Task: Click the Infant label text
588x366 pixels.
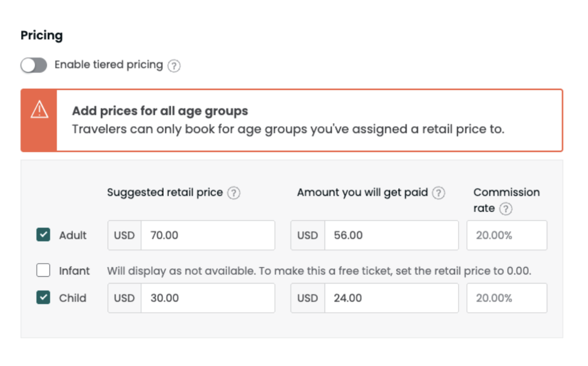Action: pyautogui.click(x=75, y=271)
